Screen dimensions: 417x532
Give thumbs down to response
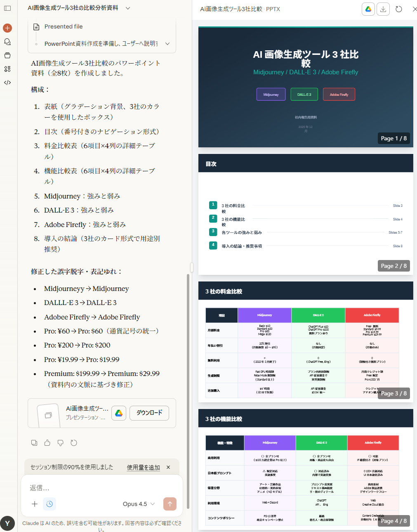(x=61, y=443)
